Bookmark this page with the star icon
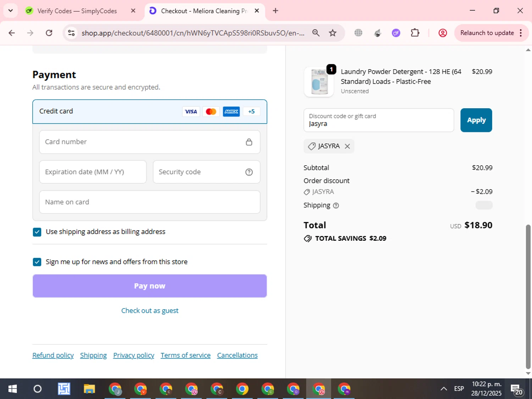 [333, 33]
